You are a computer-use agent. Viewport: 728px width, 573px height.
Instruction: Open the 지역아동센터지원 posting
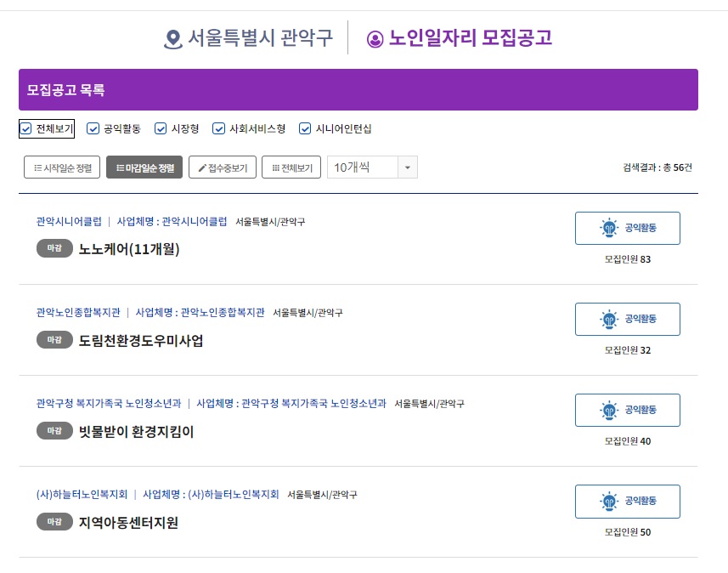pos(128,523)
